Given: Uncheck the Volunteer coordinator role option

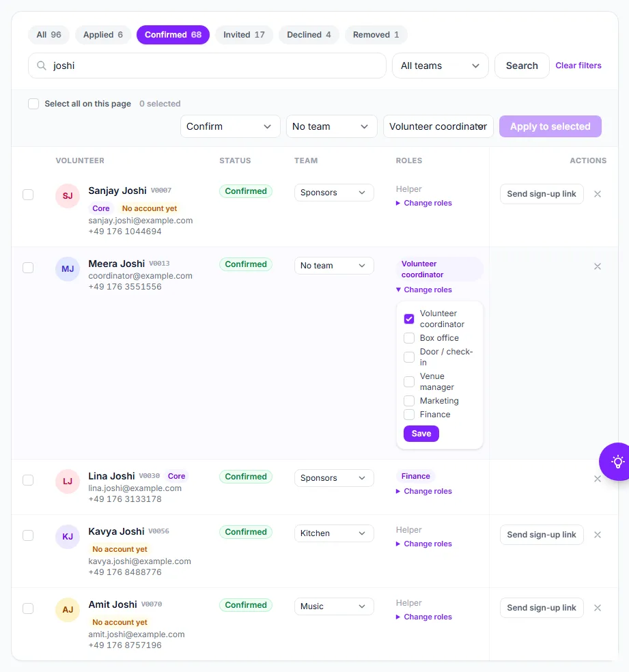Looking at the screenshot, I should (x=409, y=319).
